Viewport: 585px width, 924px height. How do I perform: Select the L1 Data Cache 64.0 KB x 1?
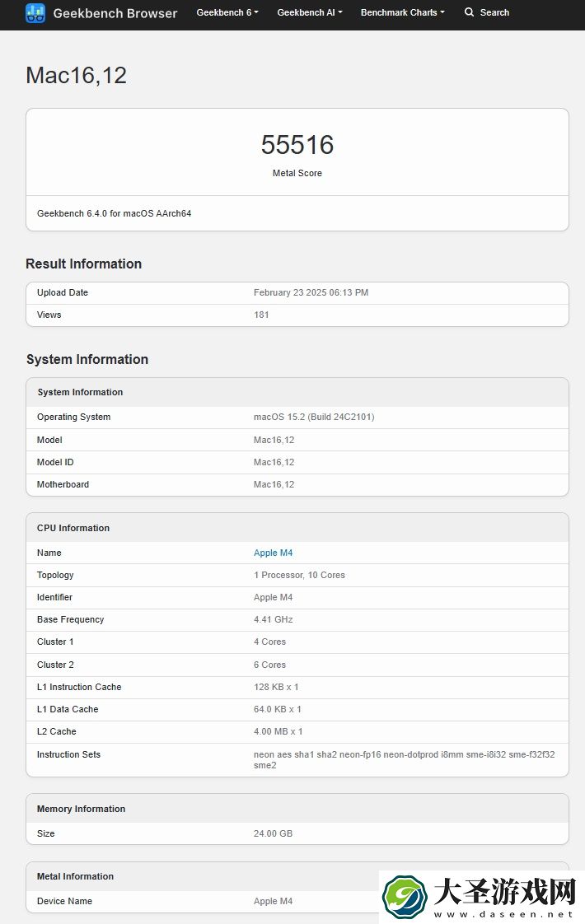(277, 709)
